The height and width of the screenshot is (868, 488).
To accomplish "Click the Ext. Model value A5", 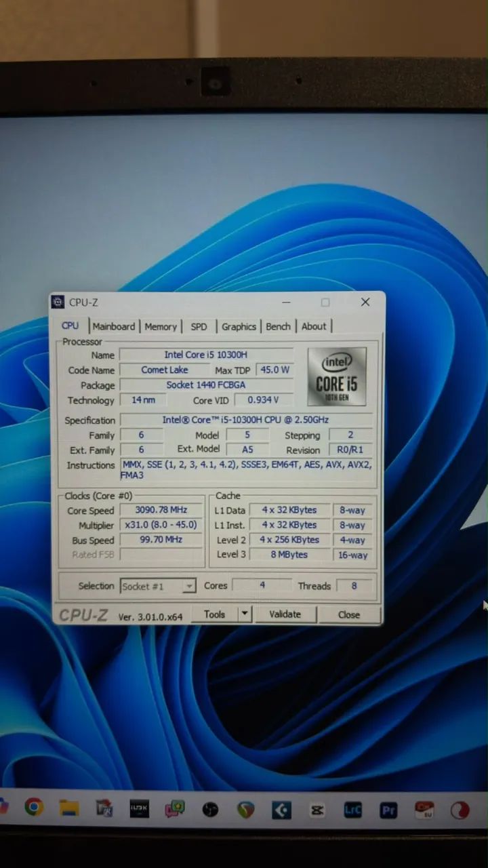I will (x=247, y=449).
